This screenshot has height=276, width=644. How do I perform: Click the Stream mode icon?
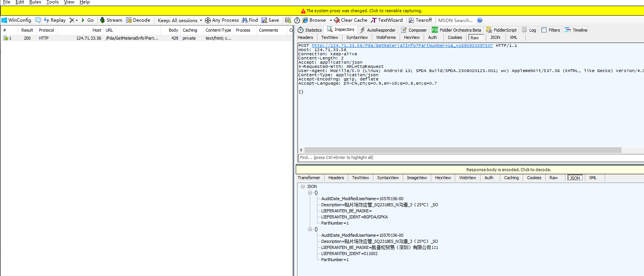[x=102, y=20]
